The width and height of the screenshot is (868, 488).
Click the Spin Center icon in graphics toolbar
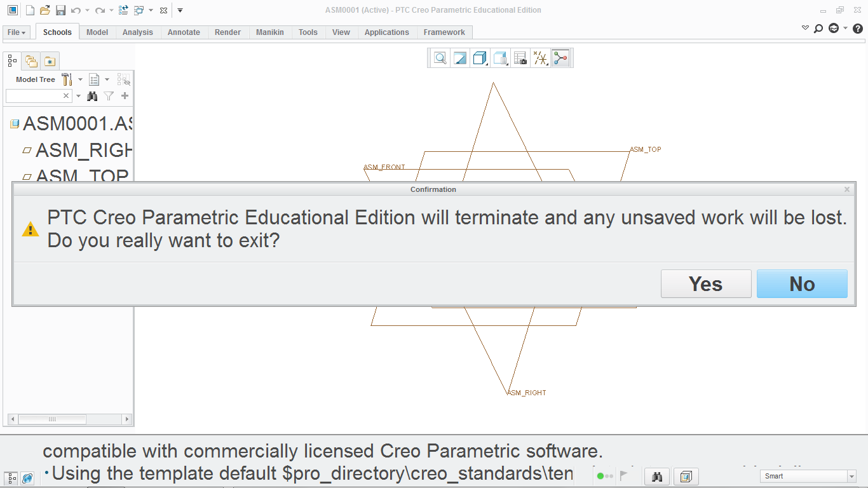pyautogui.click(x=560, y=58)
